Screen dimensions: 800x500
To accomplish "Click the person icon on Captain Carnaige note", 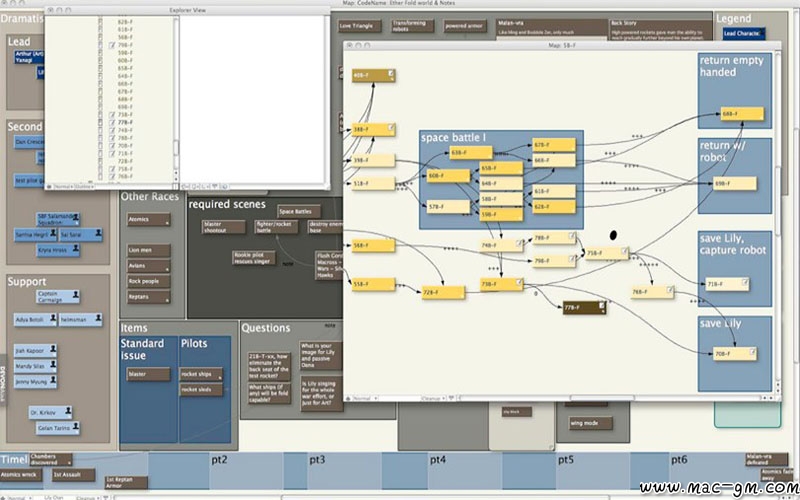I will point(76,295).
